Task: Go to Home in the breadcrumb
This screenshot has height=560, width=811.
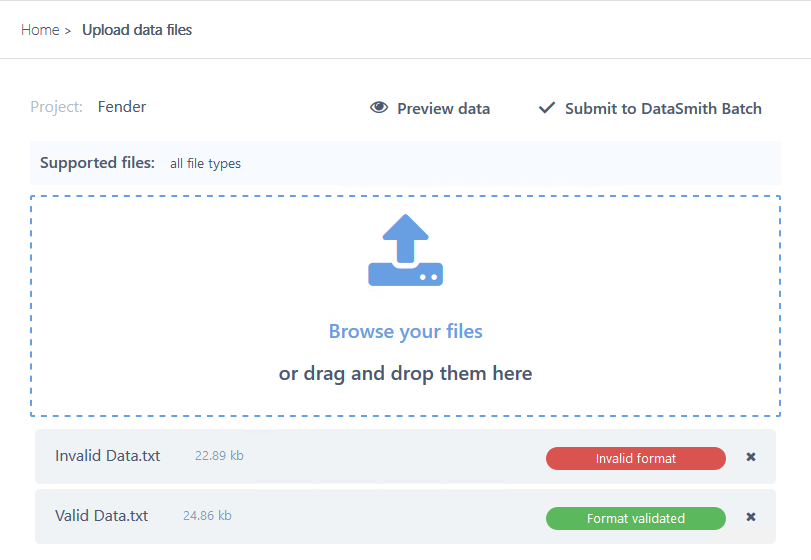Action: [x=40, y=30]
